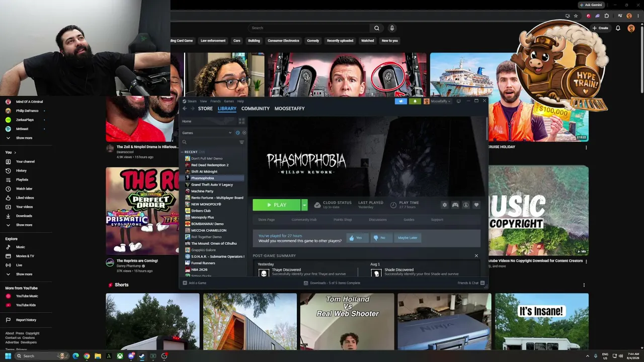This screenshot has width=644, height=362.
Task: Click Steam announcements megaphone icon
Action: coord(401,101)
